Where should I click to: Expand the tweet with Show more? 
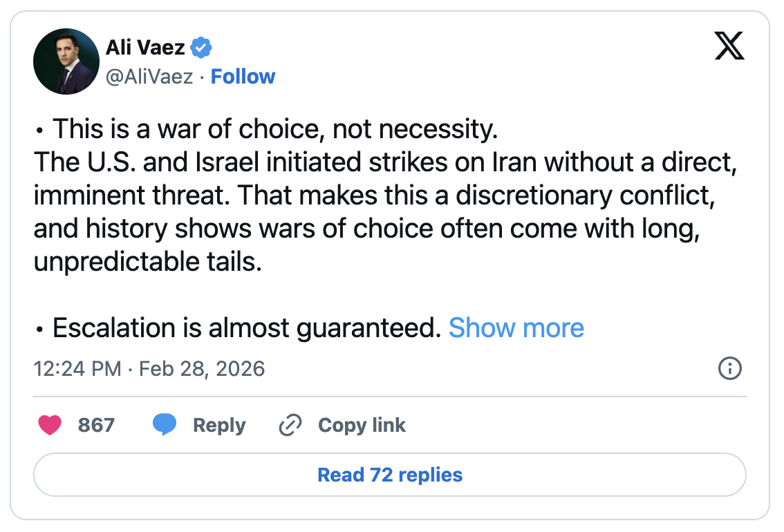[x=516, y=327]
